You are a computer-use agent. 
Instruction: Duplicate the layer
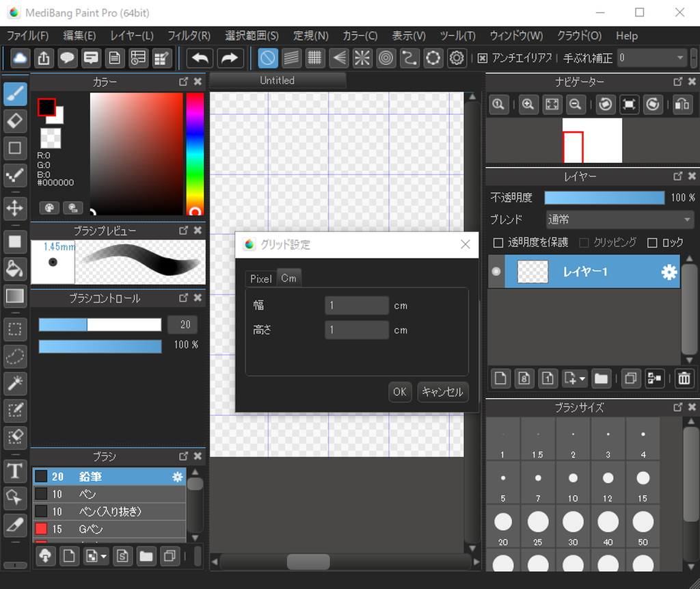(631, 378)
